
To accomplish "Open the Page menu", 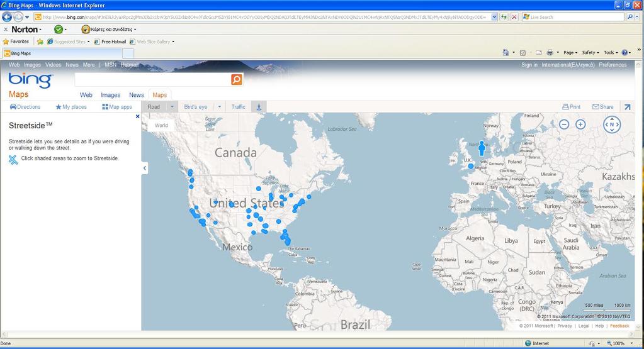I will [x=570, y=52].
